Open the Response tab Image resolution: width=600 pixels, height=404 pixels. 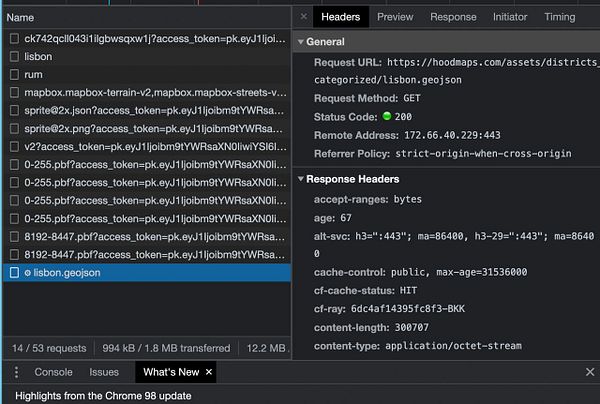tap(453, 17)
